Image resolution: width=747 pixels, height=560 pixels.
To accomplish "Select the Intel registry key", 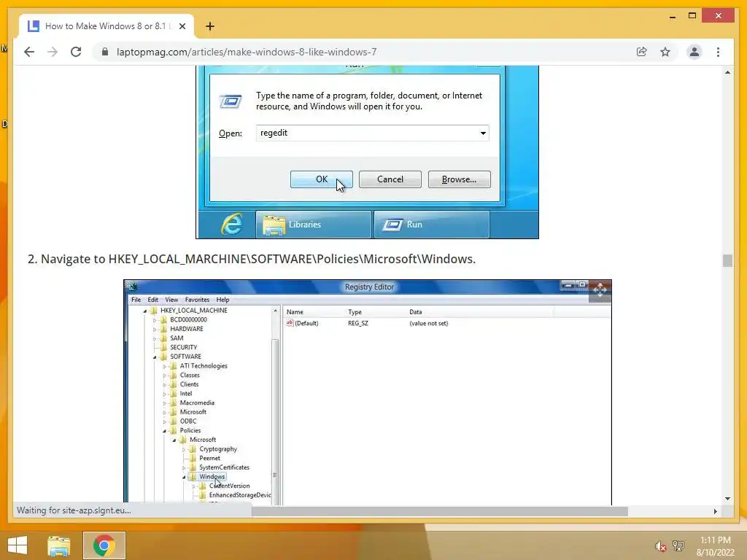I will (x=186, y=393).
